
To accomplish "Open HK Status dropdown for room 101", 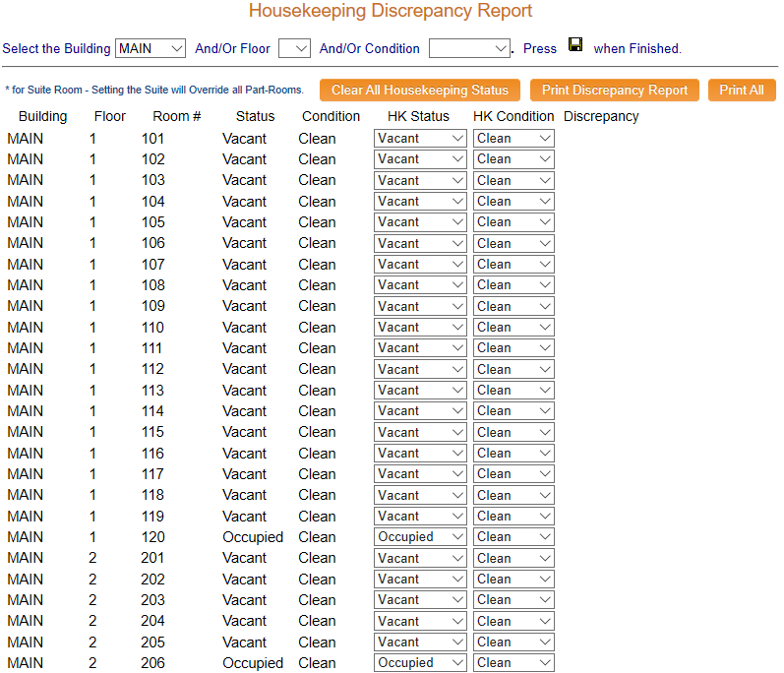I will 420,139.
